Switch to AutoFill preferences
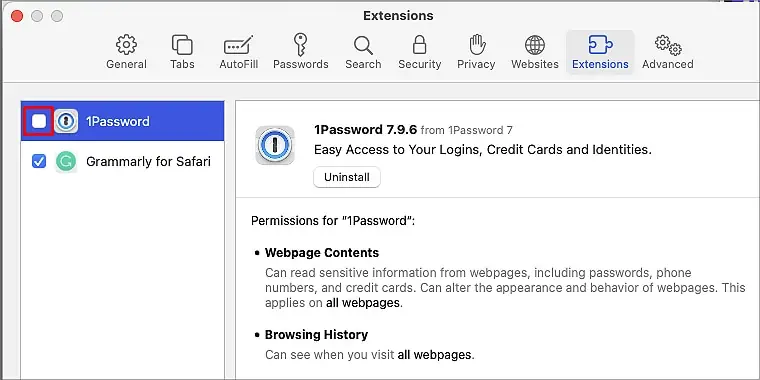 [x=238, y=52]
